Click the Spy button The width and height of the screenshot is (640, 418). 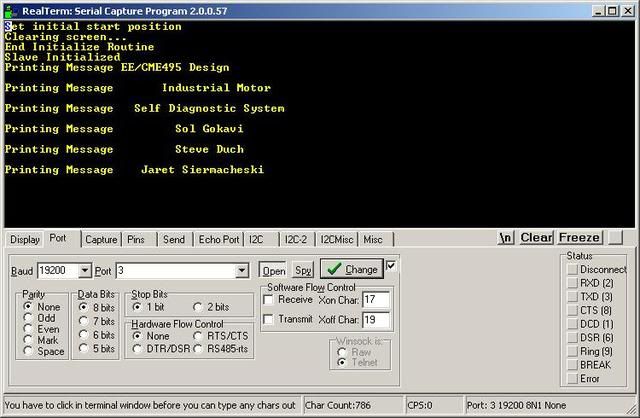pos(303,271)
